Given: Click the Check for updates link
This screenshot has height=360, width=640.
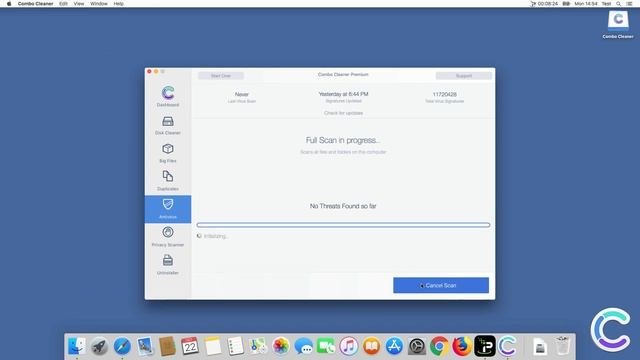Looking at the screenshot, I should pyautogui.click(x=343, y=113).
